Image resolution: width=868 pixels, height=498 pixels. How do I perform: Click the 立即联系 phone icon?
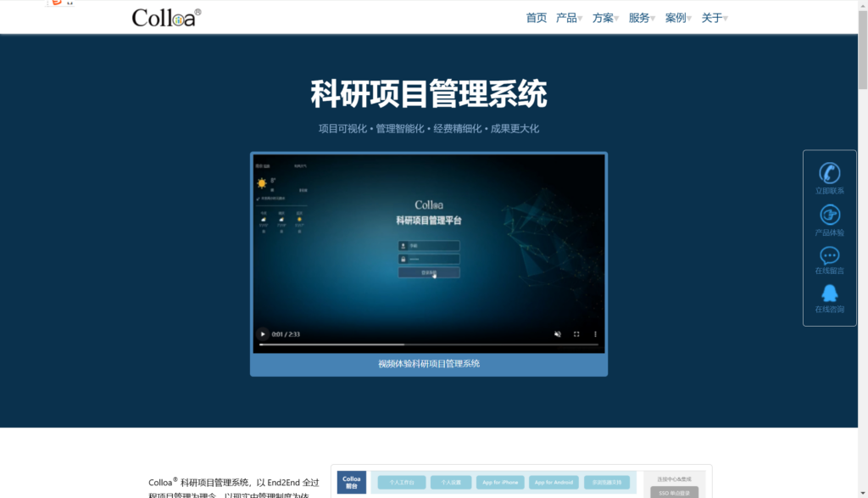829,173
